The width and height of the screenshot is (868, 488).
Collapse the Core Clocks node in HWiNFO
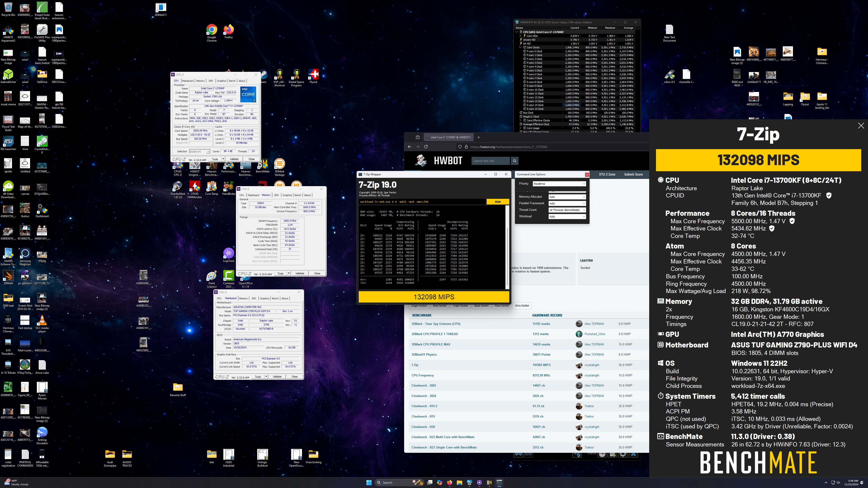point(521,47)
